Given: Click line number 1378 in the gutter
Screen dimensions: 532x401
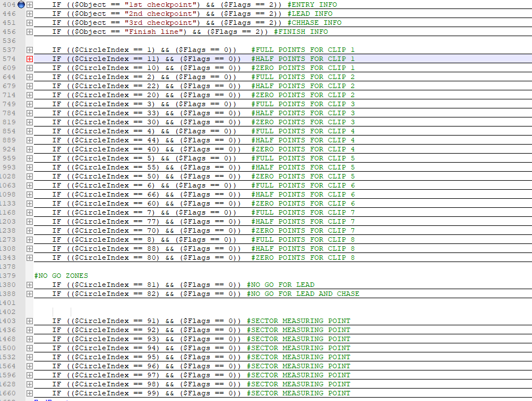Looking at the screenshot, I should 8,267.
